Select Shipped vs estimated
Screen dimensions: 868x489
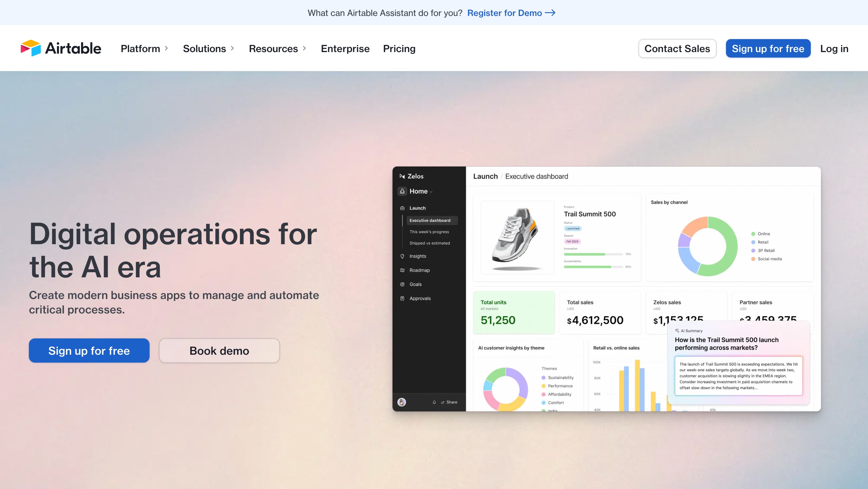point(429,243)
